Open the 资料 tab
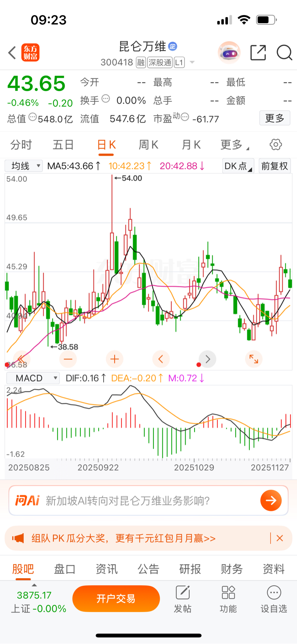 click(273, 569)
